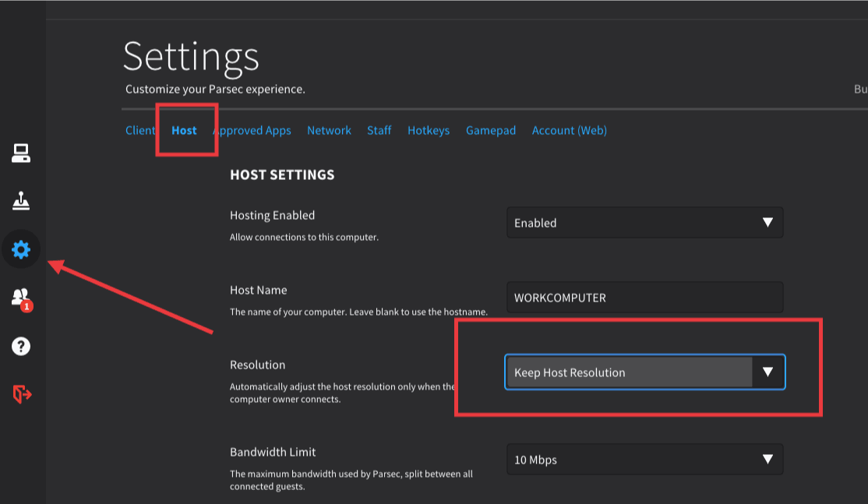Screen dimensions: 868x504
Task: Click the partially visible Build text
Action: coord(860,90)
